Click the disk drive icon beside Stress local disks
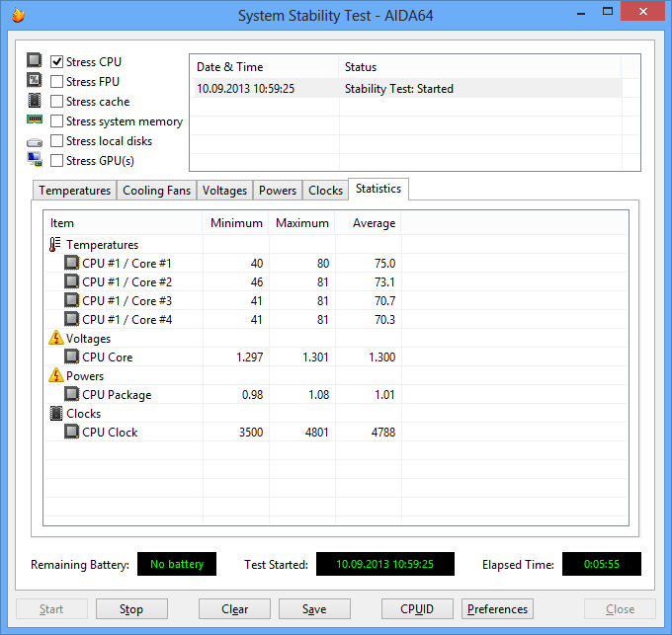Image resolution: width=672 pixels, height=635 pixels. coord(35,142)
